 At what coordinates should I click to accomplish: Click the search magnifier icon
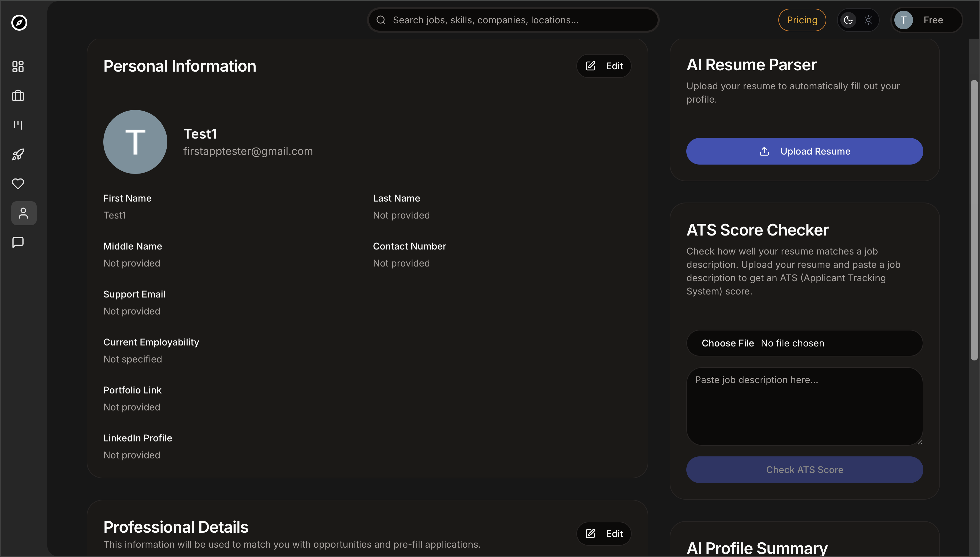(381, 20)
